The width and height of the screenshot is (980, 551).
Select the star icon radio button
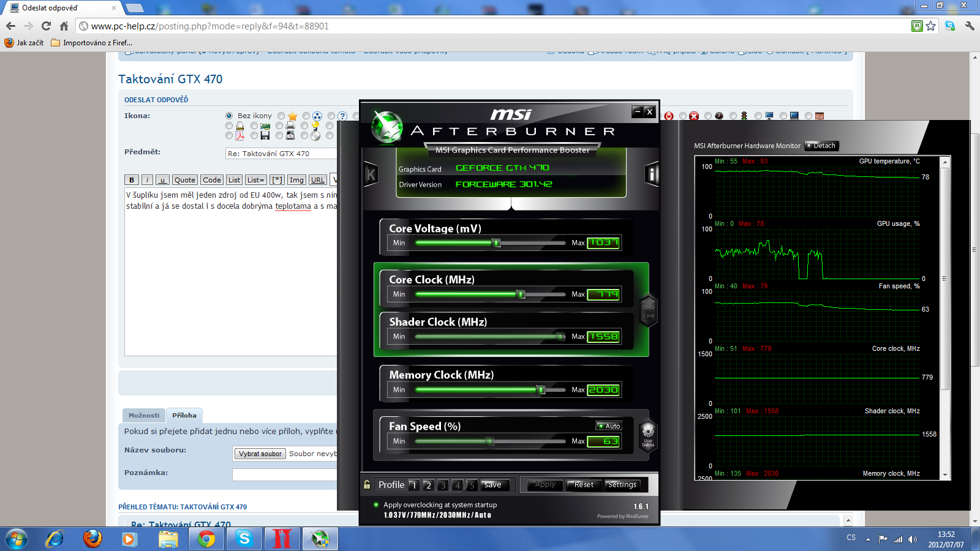pyautogui.click(x=281, y=116)
